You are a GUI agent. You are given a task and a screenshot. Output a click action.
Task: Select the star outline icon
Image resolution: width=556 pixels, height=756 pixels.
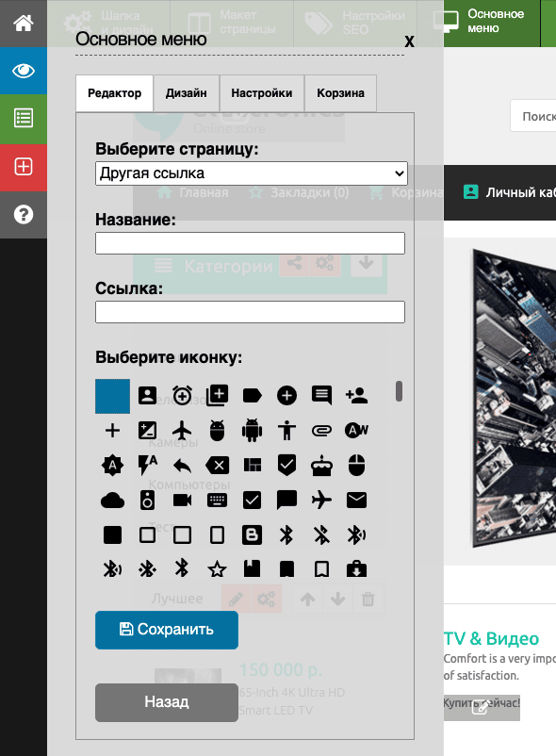217,570
